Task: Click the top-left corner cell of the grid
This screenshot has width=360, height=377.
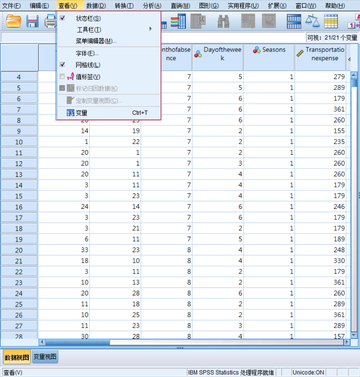Action: pyautogui.click(x=19, y=57)
